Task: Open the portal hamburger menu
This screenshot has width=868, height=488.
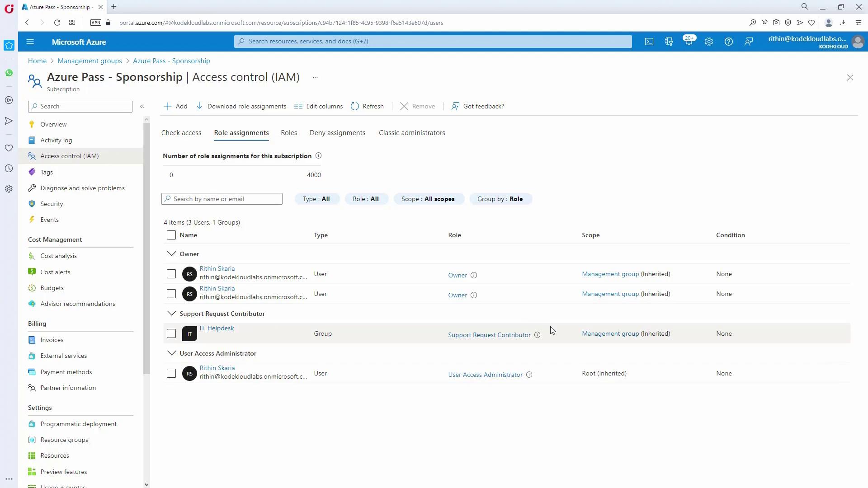Action: pyautogui.click(x=30, y=42)
